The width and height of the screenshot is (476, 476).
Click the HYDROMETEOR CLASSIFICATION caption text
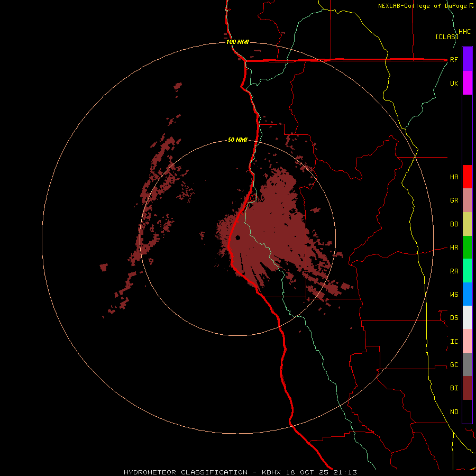[x=186, y=472]
